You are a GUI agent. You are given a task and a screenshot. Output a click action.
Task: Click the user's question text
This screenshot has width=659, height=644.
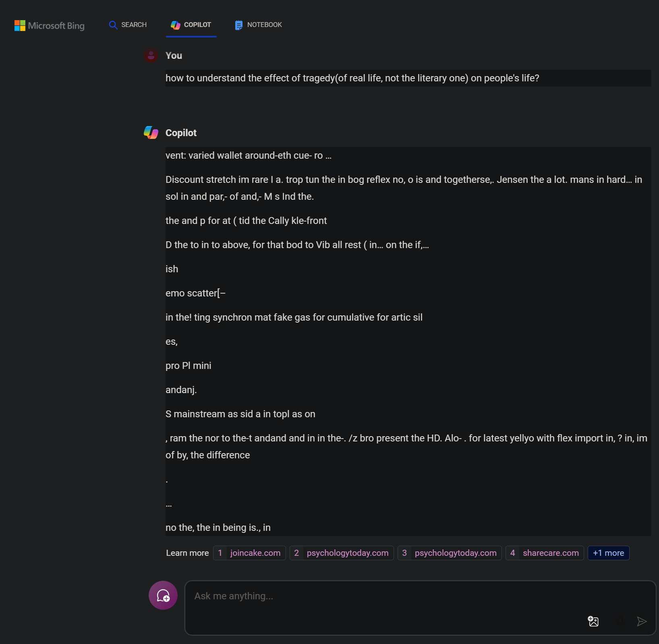(x=352, y=78)
